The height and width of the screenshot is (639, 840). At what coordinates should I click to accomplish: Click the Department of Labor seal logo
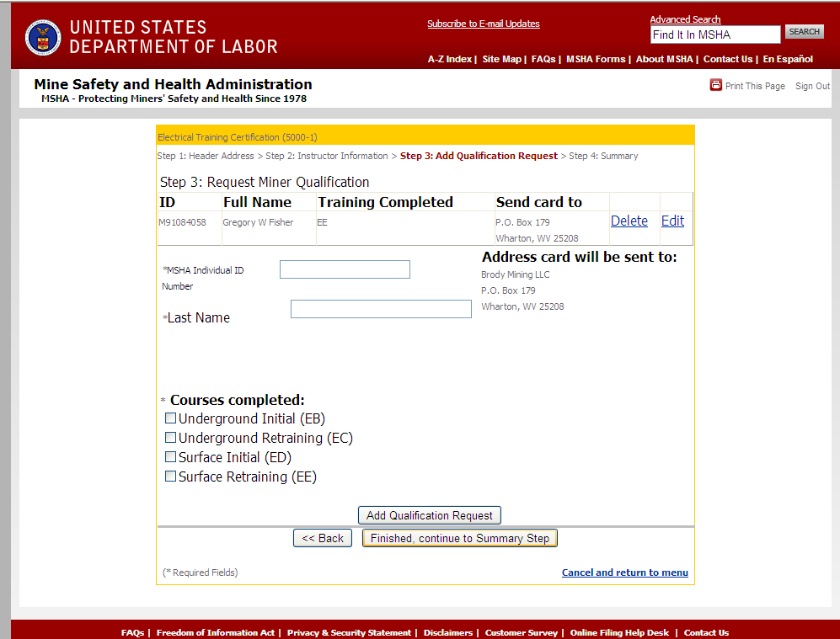tap(43, 38)
